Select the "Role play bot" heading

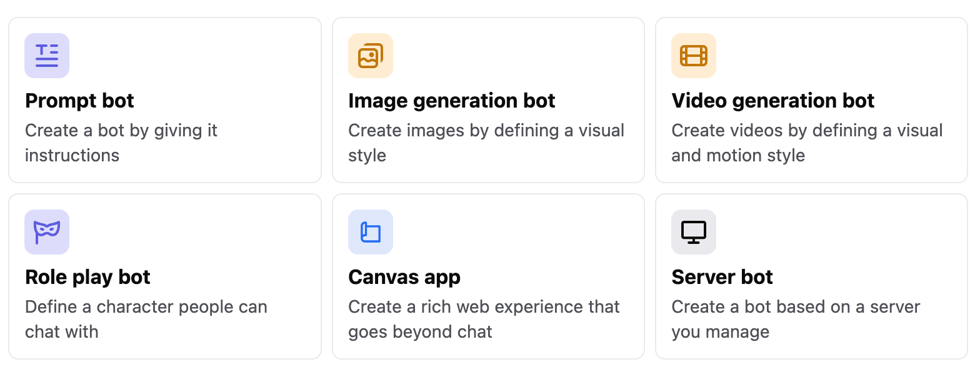click(87, 277)
